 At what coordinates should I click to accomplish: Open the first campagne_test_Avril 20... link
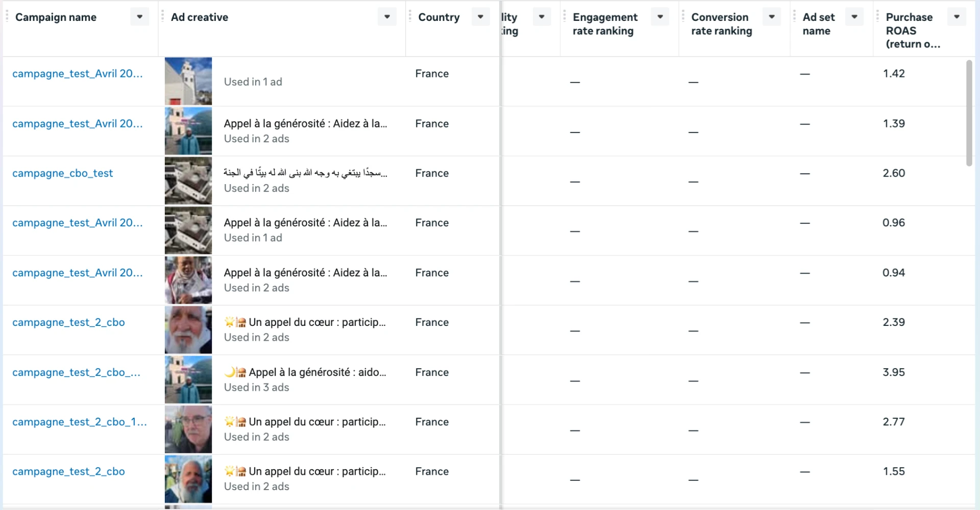[78, 74]
